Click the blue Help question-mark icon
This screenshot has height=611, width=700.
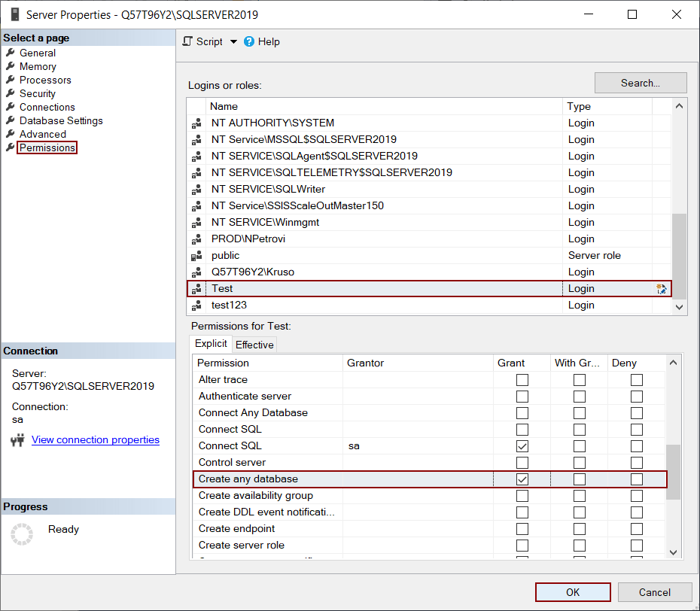248,41
